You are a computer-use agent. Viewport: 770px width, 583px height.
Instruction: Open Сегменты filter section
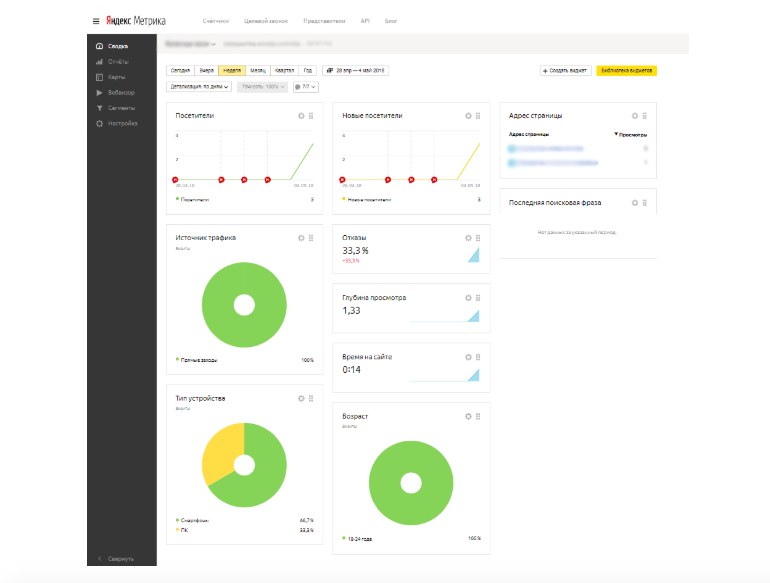pos(121,107)
